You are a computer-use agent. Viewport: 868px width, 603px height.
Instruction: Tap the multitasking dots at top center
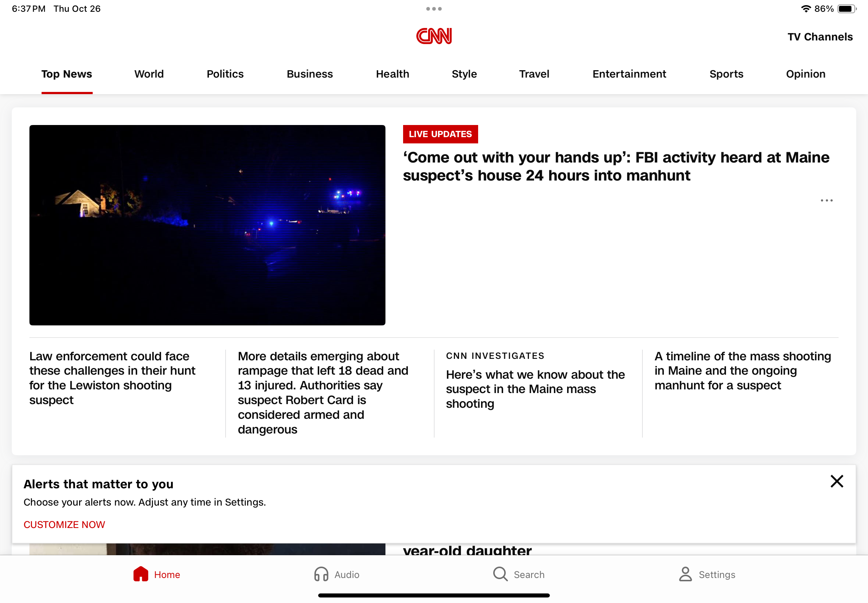[x=434, y=9]
